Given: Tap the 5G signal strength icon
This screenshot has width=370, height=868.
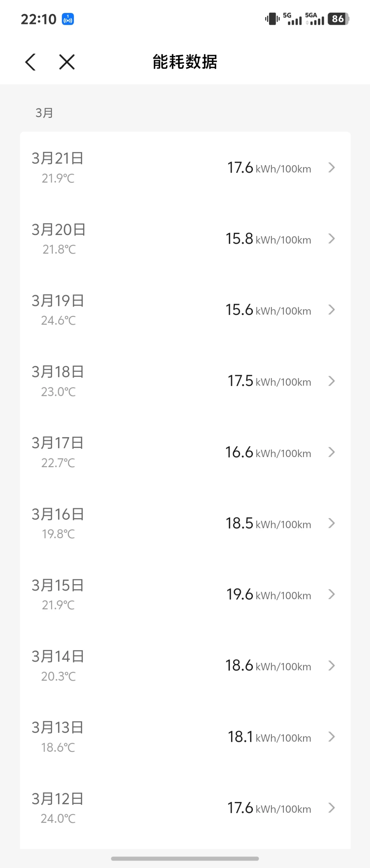Looking at the screenshot, I should pyautogui.click(x=292, y=19).
